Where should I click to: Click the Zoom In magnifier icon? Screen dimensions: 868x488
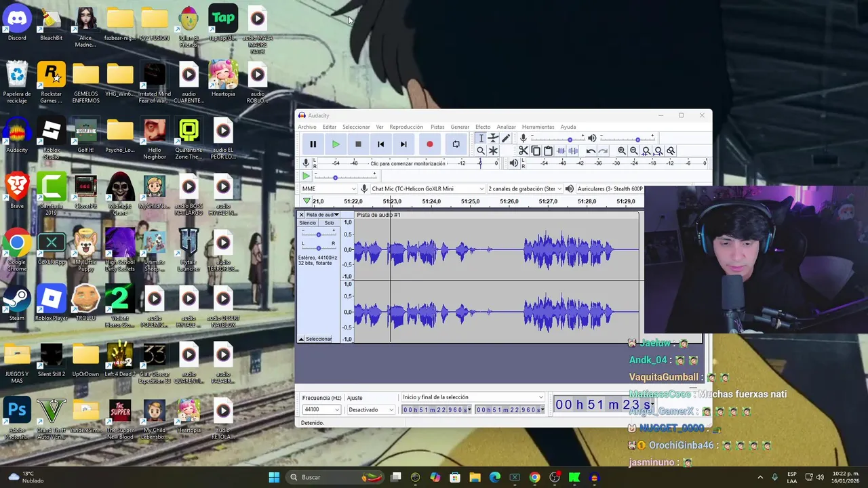[x=621, y=150]
